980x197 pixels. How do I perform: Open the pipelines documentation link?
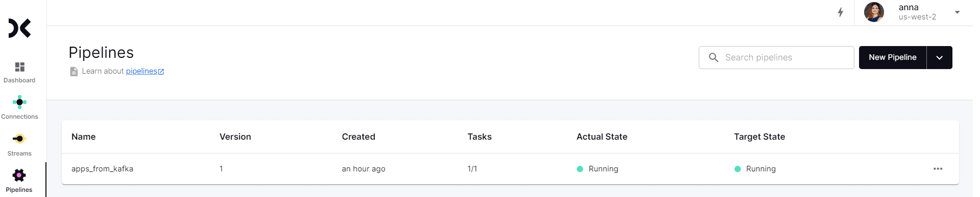click(x=145, y=71)
